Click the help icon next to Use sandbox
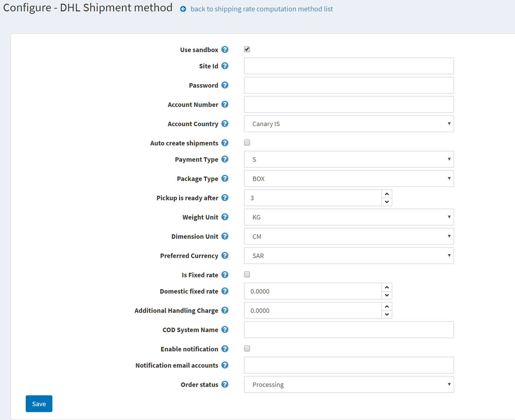Viewport: 515px width, 420px height. [225, 50]
